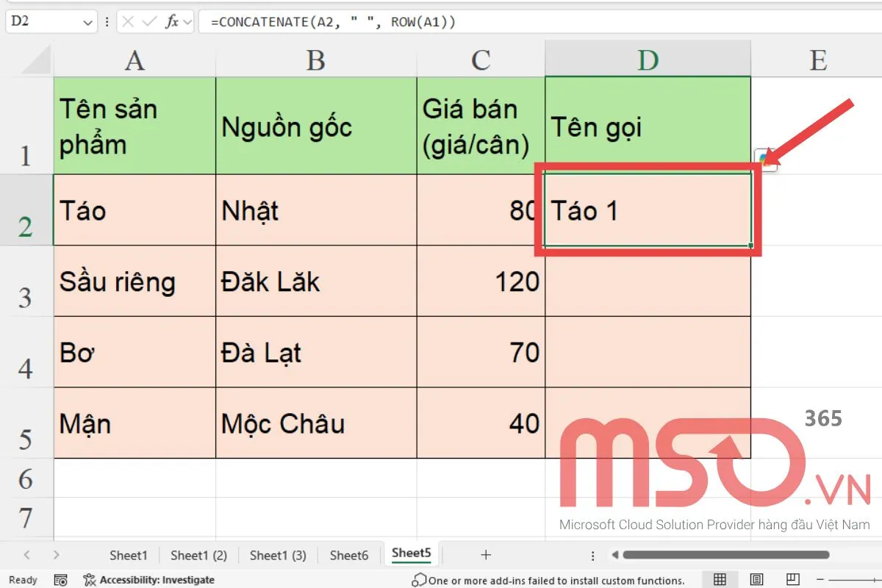Click the Paste Options icon beside cell D2

(x=765, y=159)
